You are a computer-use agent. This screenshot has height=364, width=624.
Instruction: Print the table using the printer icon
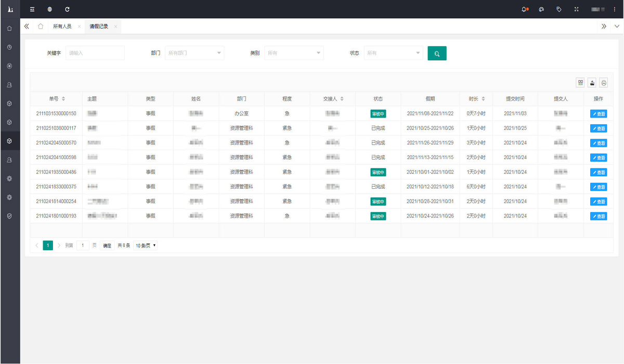pos(603,83)
